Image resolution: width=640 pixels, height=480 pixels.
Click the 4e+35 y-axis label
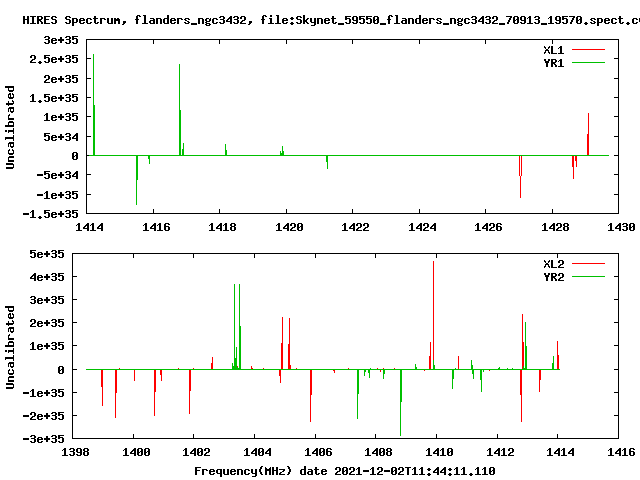[47, 277]
